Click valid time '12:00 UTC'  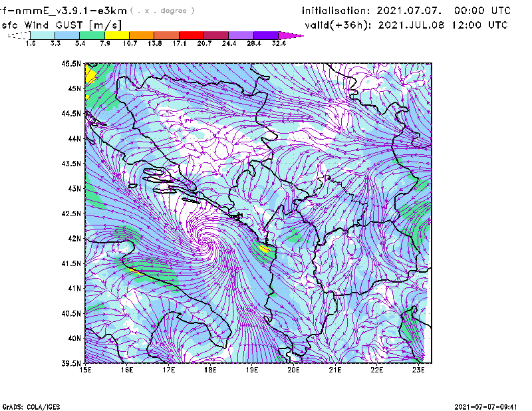[479, 25]
